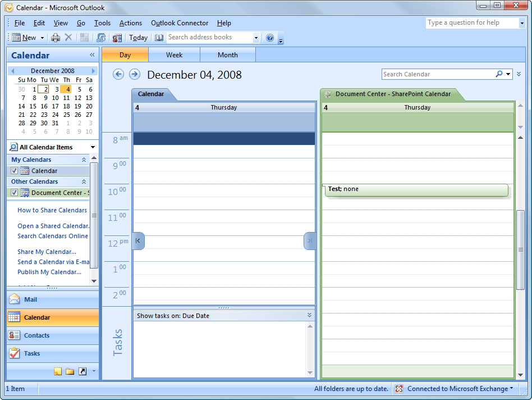Image resolution: width=532 pixels, height=400 pixels.
Task: Select December 25 in the mini calendar
Action: tap(67, 115)
